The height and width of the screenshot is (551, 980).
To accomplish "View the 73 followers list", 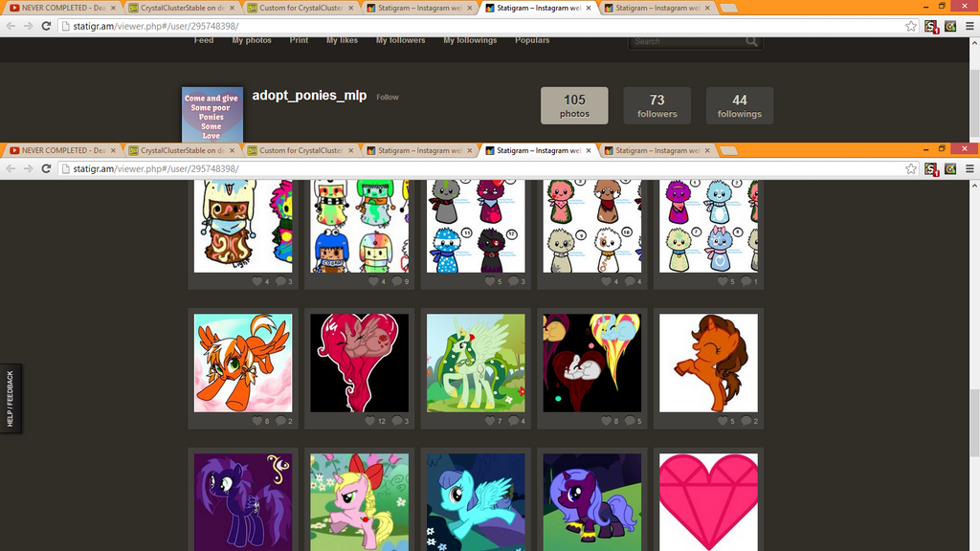I will pos(657,105).
